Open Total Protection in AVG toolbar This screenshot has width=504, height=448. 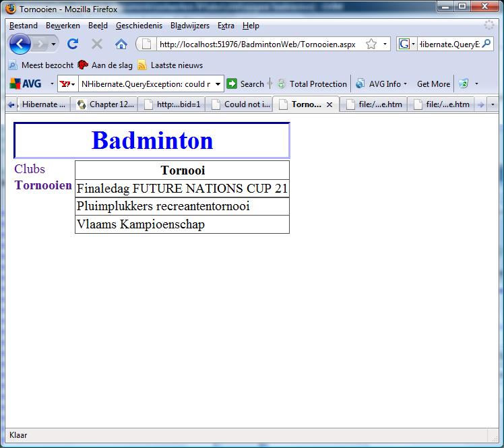click(312, 84)
